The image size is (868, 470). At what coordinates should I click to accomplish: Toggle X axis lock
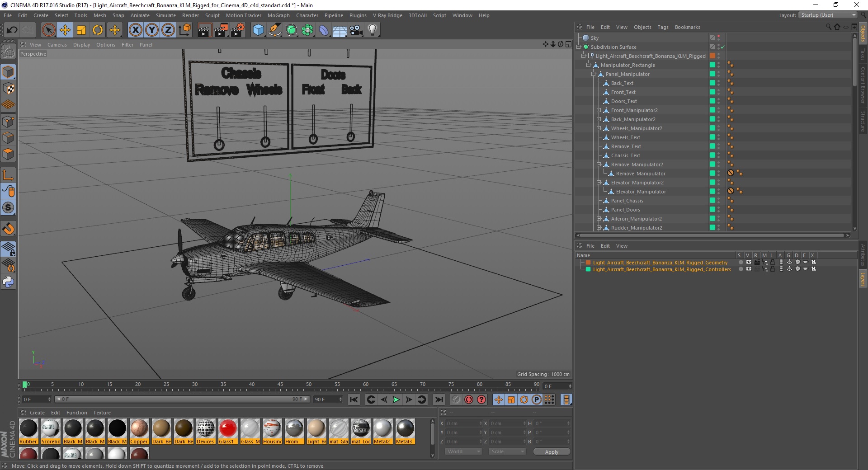(x=135, y=30)
